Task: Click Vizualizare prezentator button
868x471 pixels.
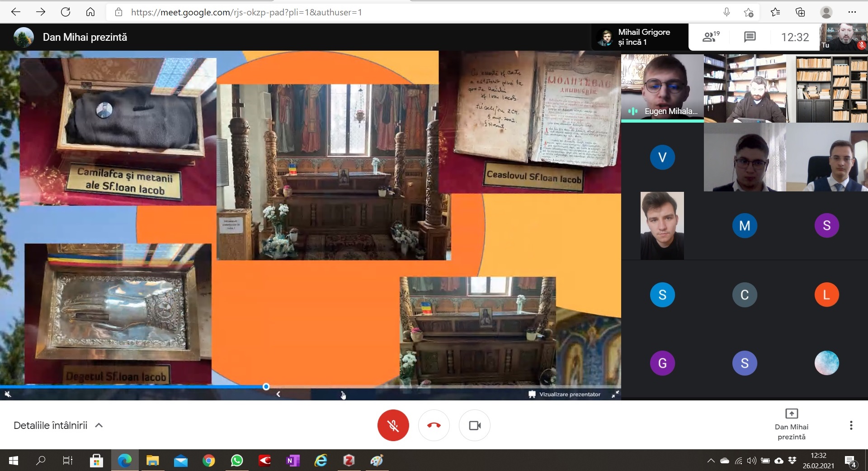Action: click(565, 395)
